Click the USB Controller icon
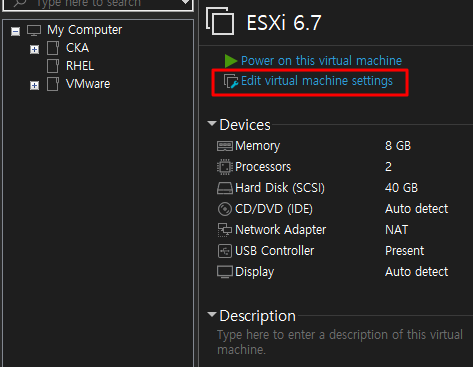 pyautogui.click(x=225, y=251)
